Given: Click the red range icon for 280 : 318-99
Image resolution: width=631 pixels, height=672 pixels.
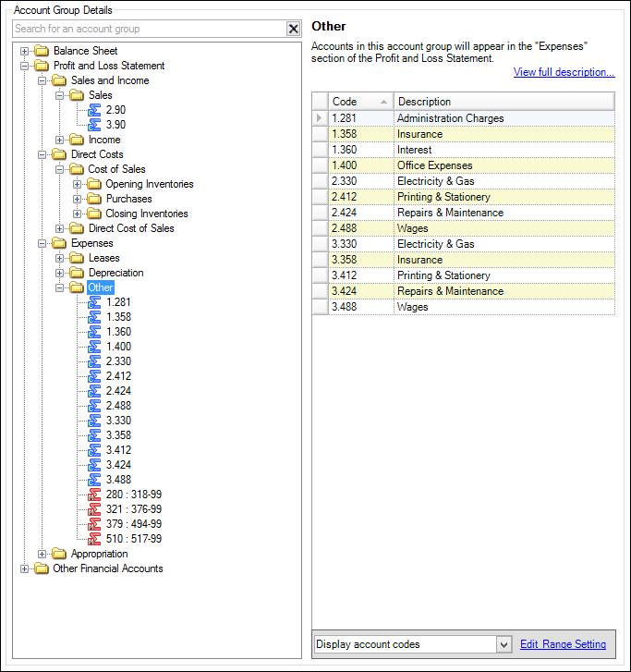Looking at the screenshot, I should tap(93, 495).
